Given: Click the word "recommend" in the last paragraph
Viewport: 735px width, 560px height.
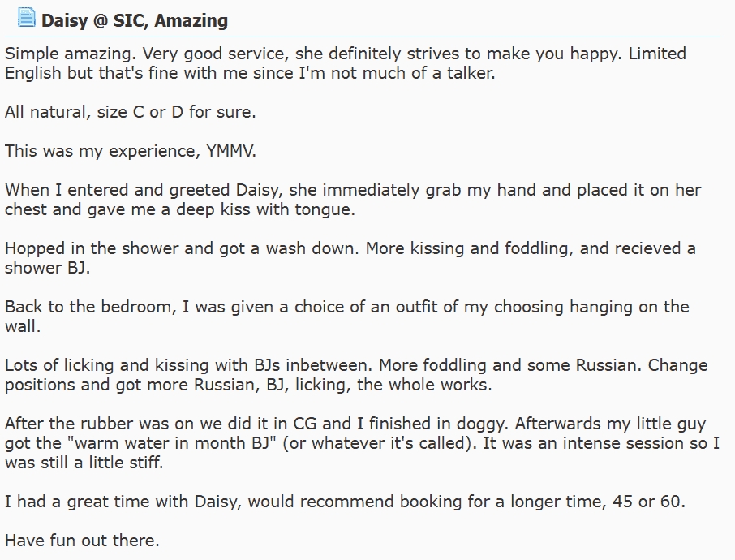Looking at the screenshot, I should (x=347, y=502).
